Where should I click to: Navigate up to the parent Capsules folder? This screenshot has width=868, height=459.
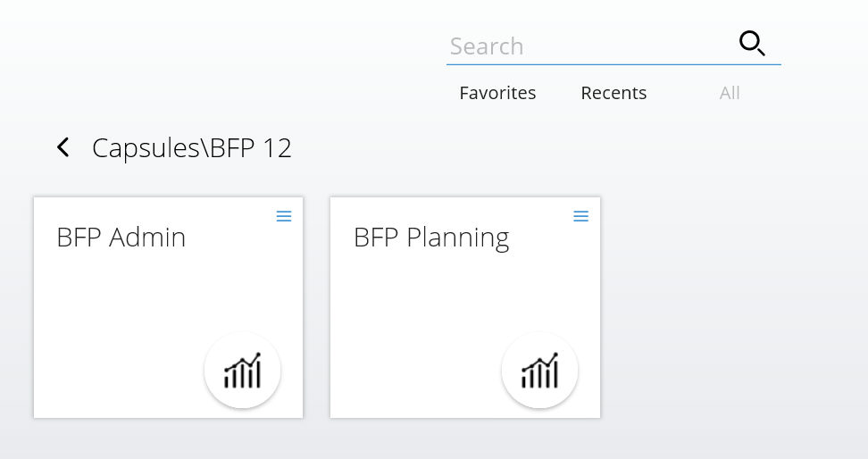[x=63, y=147]
